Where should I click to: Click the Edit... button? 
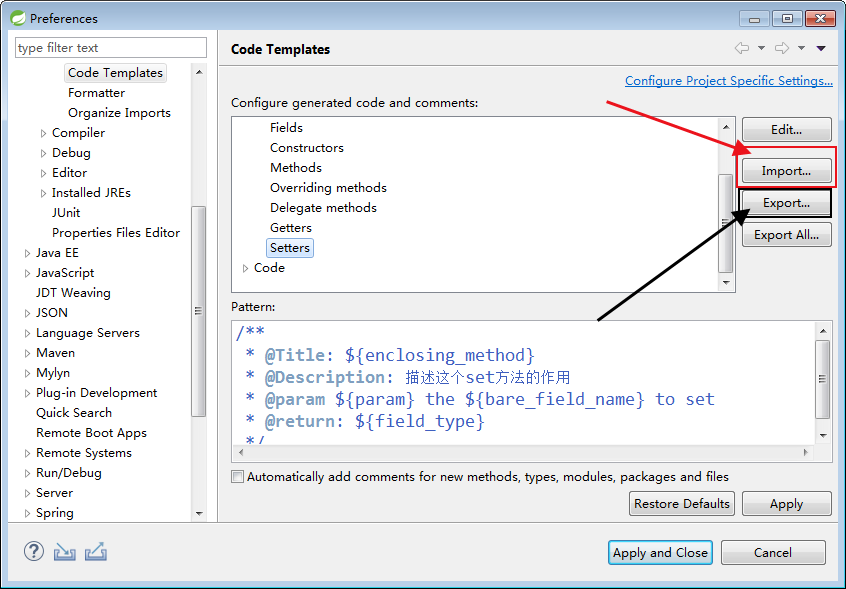point(786,129)
